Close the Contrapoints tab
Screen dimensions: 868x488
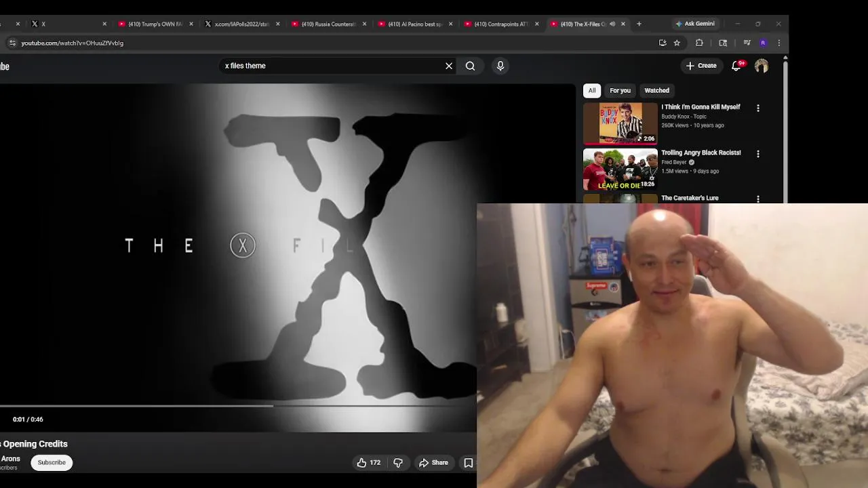(536, 24)
